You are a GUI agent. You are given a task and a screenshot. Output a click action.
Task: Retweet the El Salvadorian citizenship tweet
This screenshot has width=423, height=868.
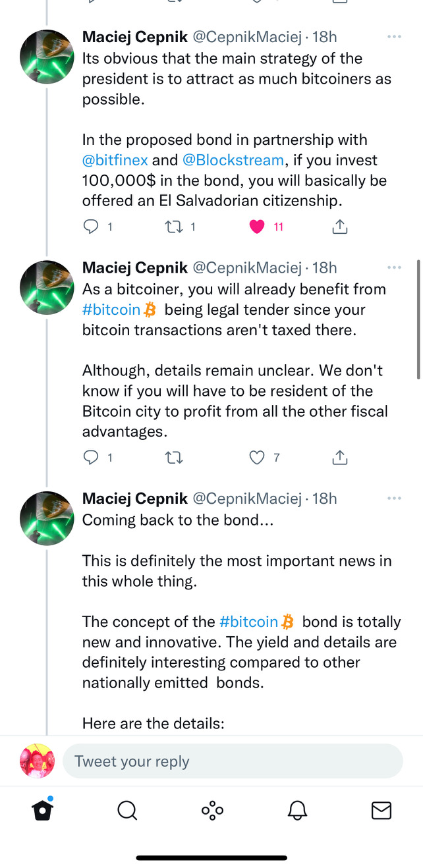(173, 227)
